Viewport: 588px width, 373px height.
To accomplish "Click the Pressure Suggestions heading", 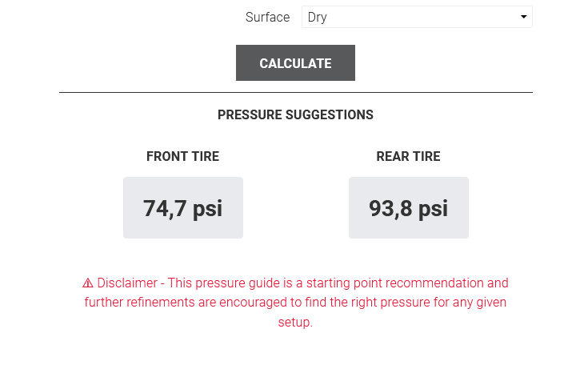I will coord(295,115).
